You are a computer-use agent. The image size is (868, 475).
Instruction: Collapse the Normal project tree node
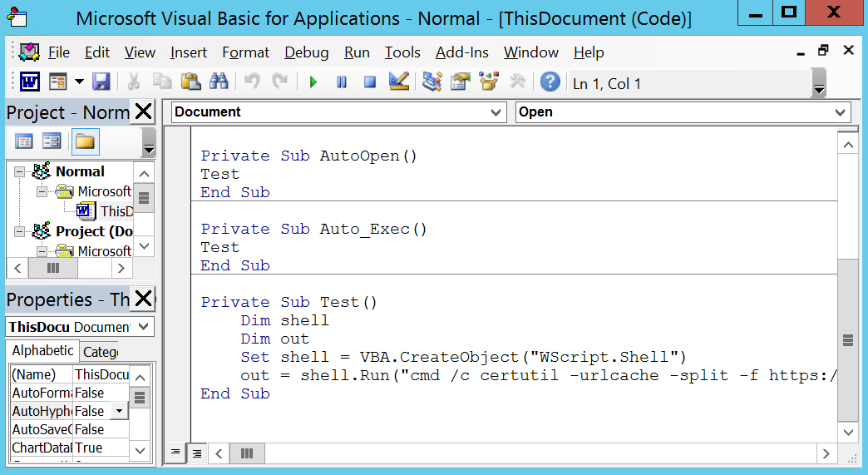pyautogui.click(x=19, y=171)
